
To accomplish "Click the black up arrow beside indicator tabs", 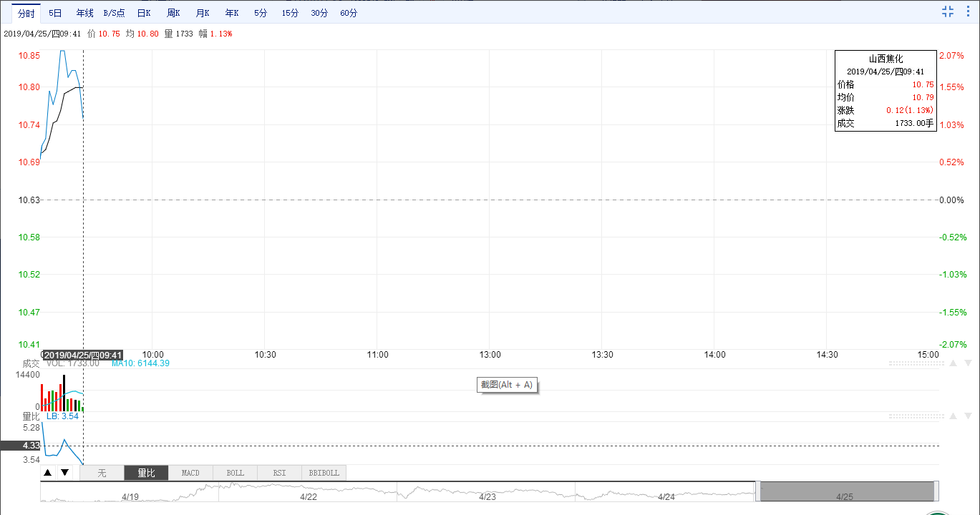I will [x=48, y=473].
